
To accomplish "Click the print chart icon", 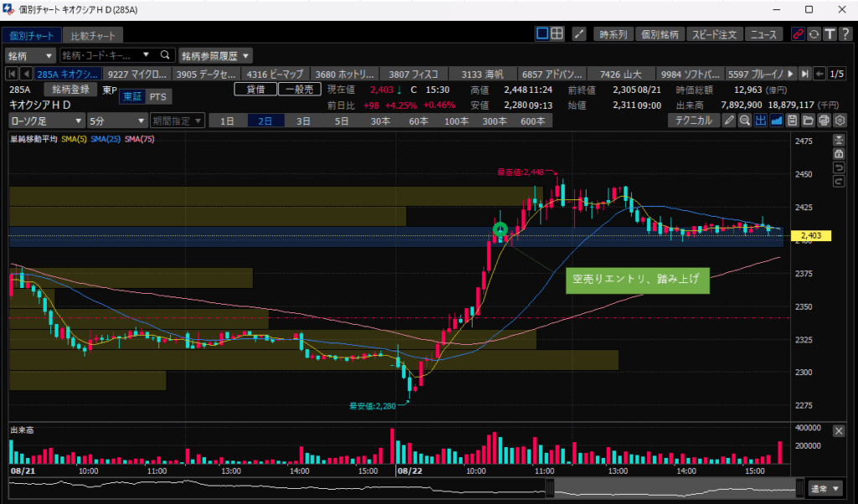I will point(824,121).
